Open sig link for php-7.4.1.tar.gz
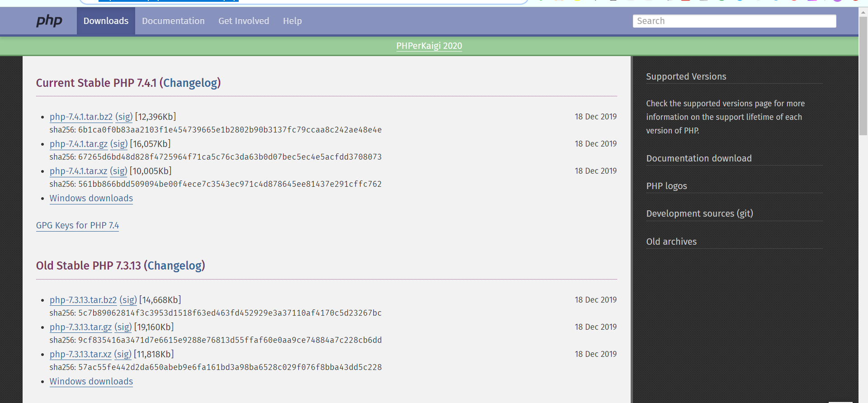The width and height of the screenshot is (868, 403). pyautogui.click(x=119, y=144)
